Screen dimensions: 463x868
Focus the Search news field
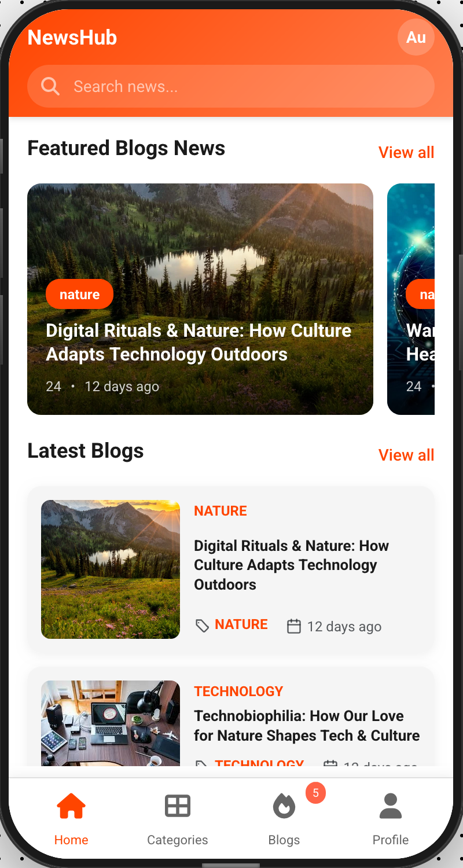coord(231,86)
